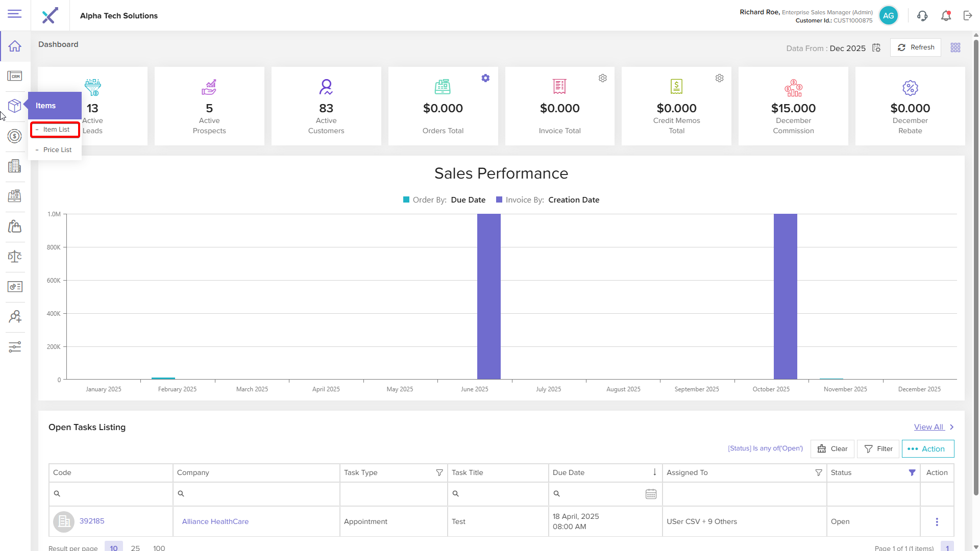Screen dimensions: 980x551
Task: Click the headset support icon
Action: coord(922,16)
